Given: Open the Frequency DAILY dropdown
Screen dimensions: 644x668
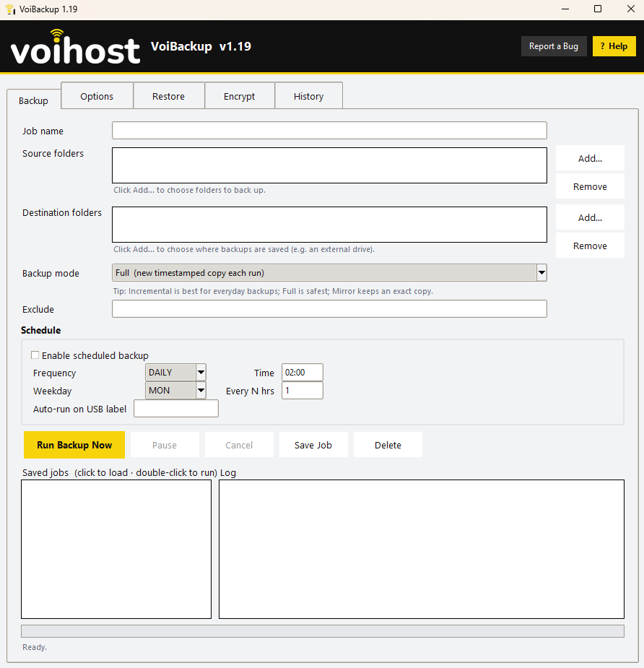Looking at the screenshot, I should point(175,373).
